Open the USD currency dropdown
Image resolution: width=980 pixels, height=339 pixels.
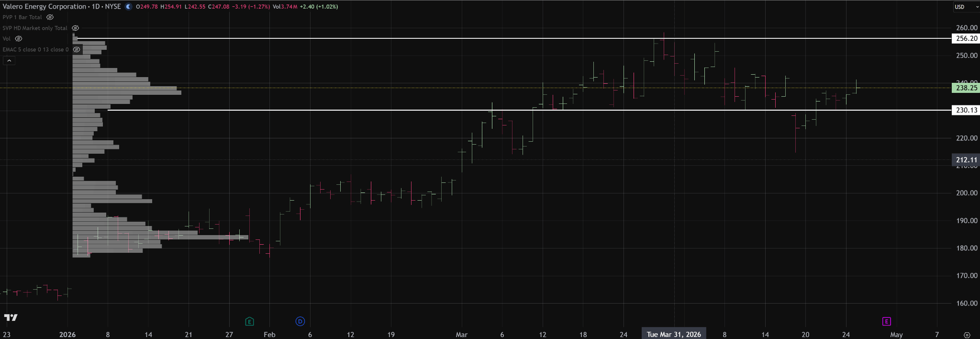965,7
